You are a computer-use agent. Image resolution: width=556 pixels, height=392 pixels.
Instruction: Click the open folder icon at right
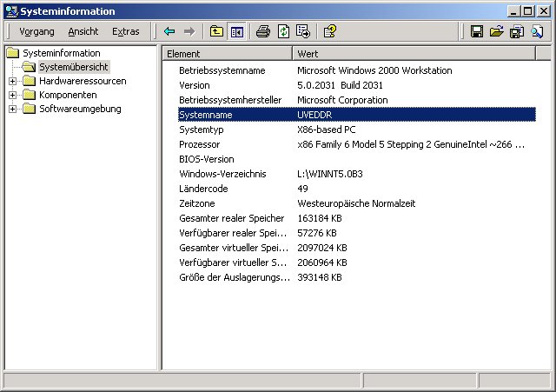click(497, 31)
